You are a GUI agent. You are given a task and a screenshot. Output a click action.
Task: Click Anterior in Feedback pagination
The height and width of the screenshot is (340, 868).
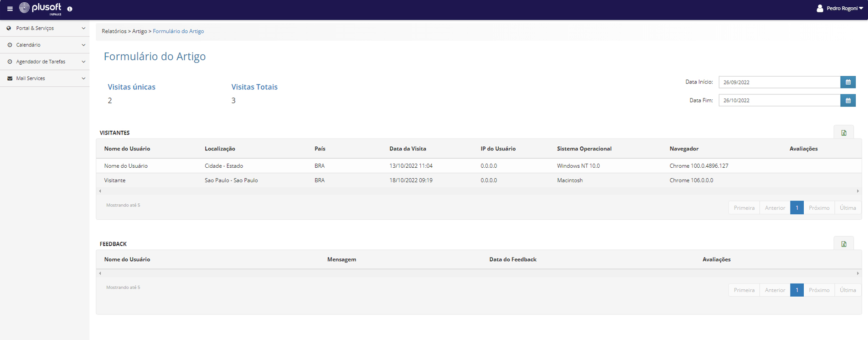coord(775,290)
